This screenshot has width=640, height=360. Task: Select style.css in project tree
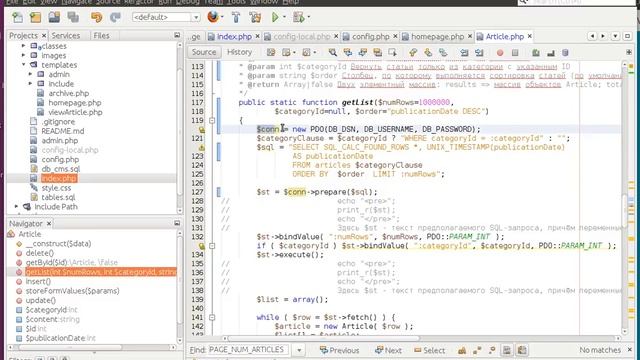tap(56, 188)
